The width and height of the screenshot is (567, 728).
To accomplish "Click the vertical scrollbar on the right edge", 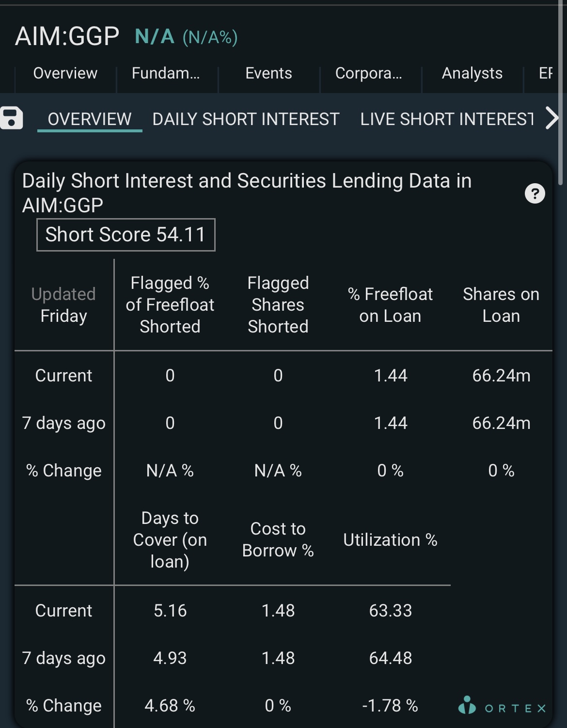I will (x=561, y=92).
